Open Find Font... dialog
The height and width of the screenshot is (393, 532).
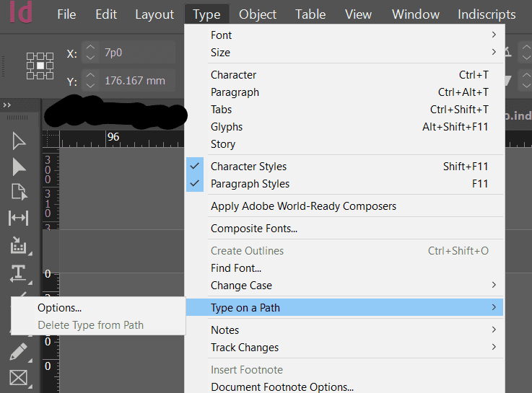coord(236,268)
